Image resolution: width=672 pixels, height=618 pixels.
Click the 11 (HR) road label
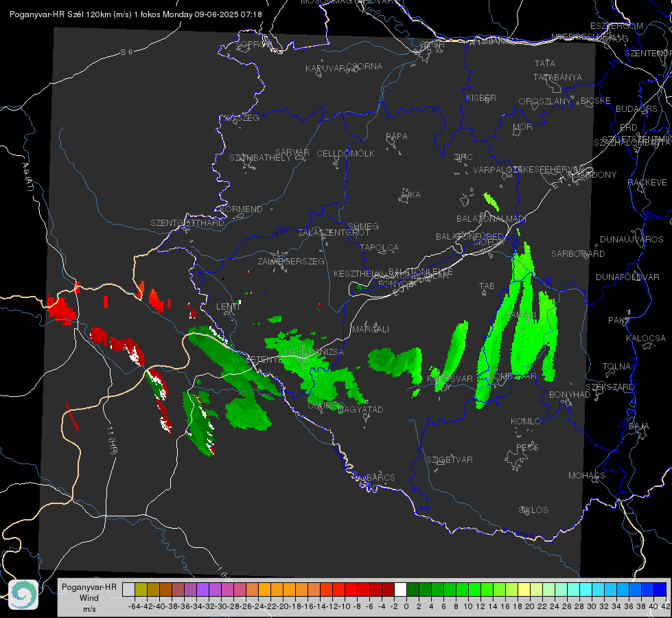[x=111, y=440]
